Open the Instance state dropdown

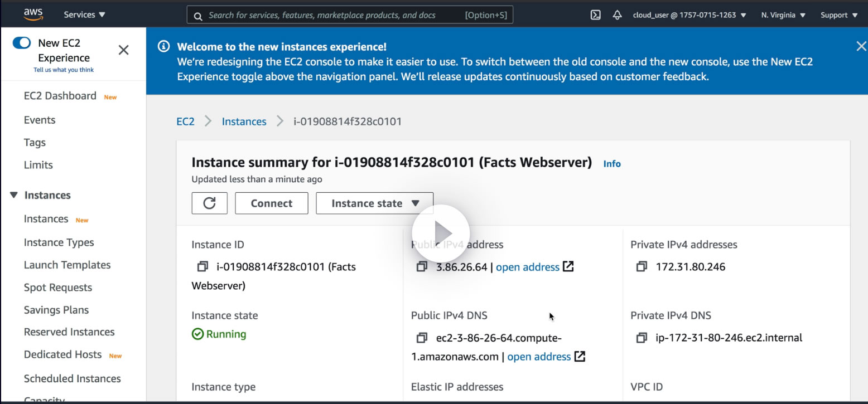tap(374, 203)
